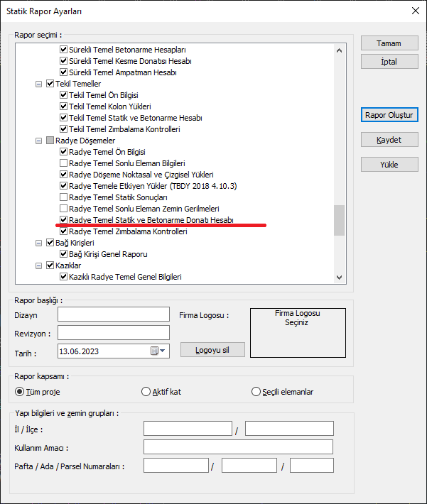Collapse the Bağ Kirişleri tree branch
The height and width of the screenshot is (504, 427).
pos(38,243)
